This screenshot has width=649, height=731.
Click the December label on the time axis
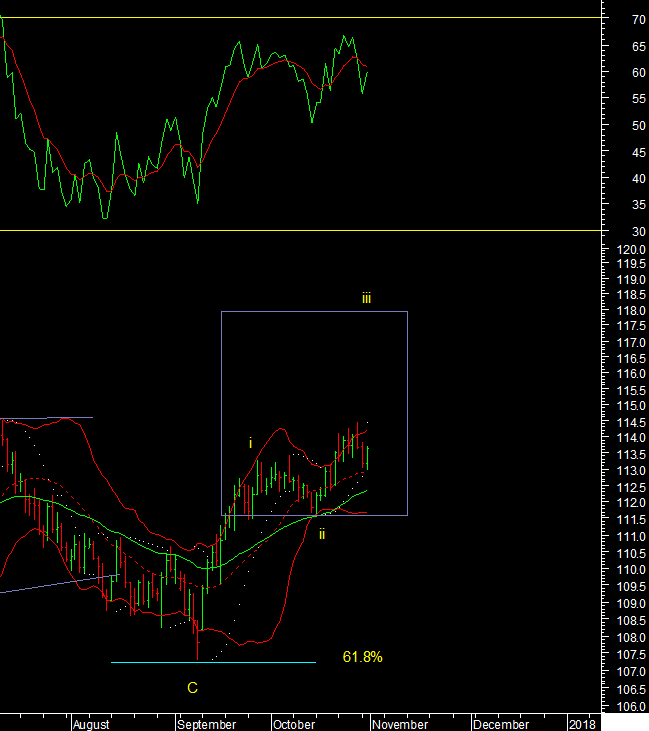(x=501, y=724)
